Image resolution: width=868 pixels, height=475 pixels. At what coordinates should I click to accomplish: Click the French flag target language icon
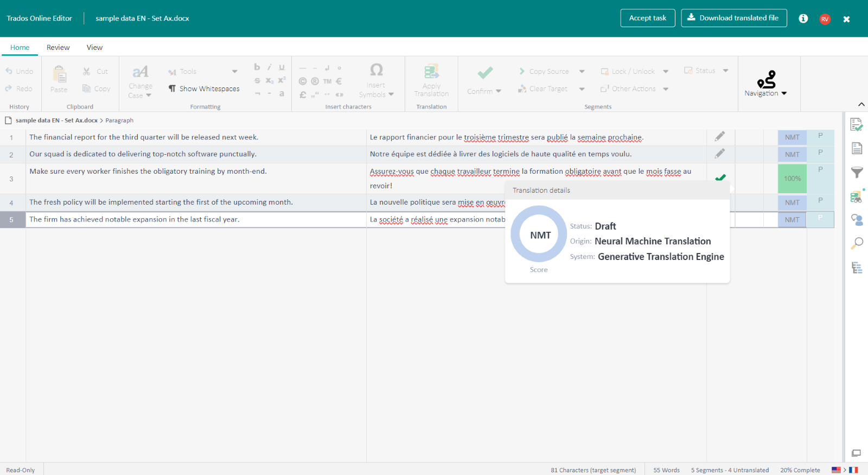click(854, 470)
